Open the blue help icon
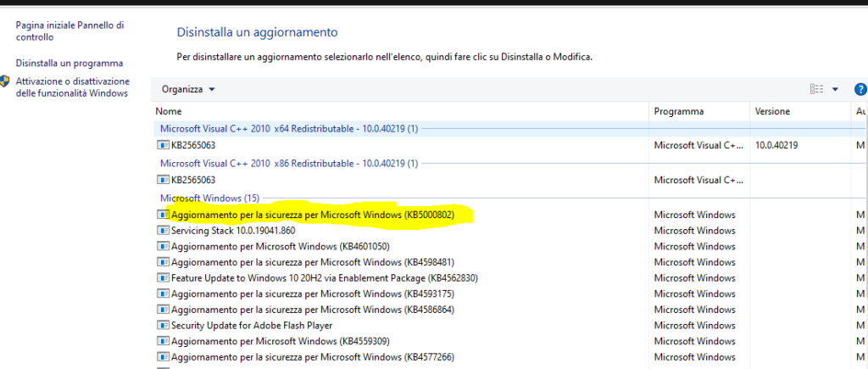868x369 pixels. click(x=860, y=89)
